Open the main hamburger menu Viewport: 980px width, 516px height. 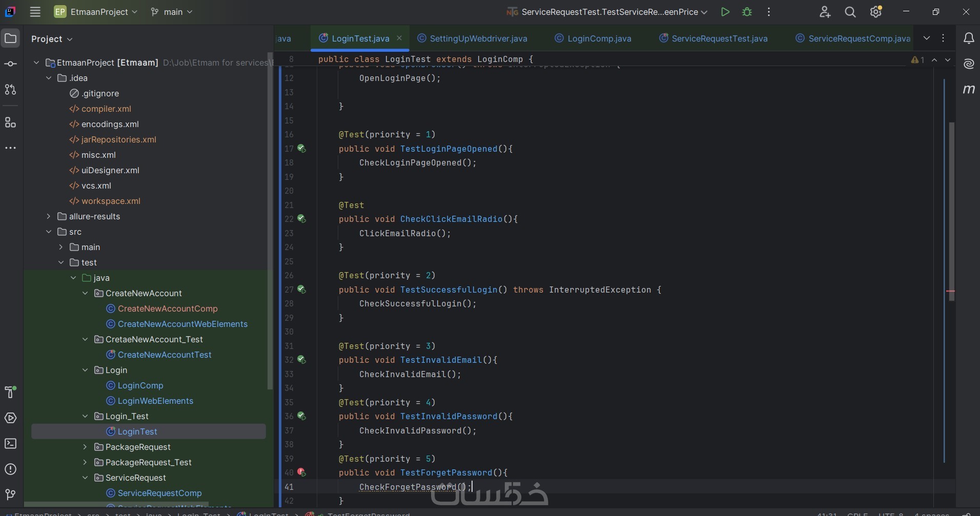(x=35, y=12)
